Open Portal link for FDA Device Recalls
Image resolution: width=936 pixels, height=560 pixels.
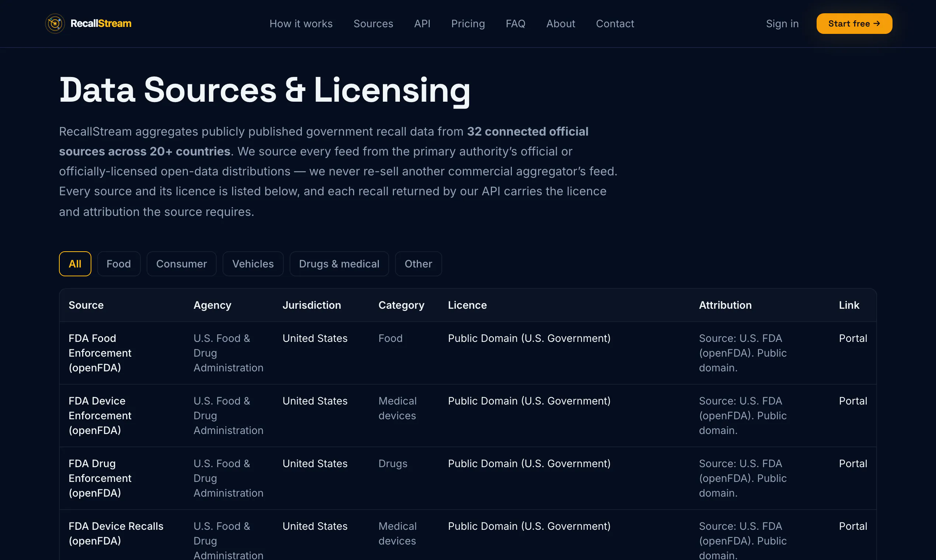point(853,526)
